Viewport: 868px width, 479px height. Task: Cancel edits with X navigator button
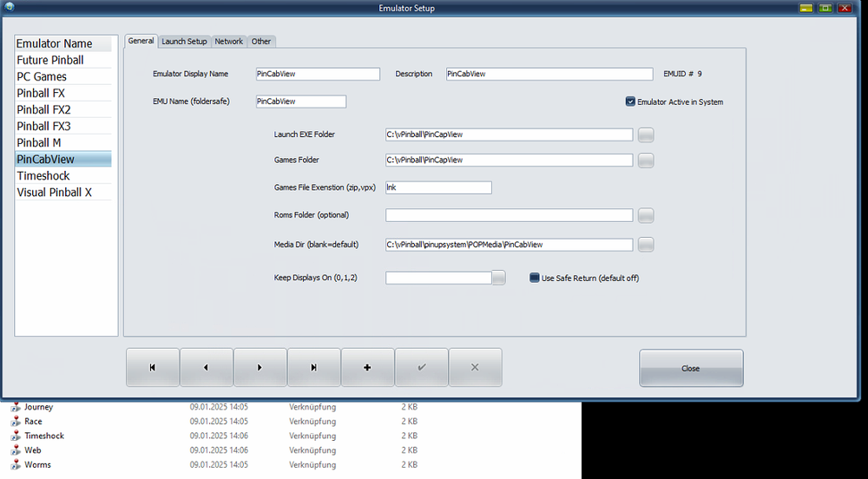tap(475, 367)
